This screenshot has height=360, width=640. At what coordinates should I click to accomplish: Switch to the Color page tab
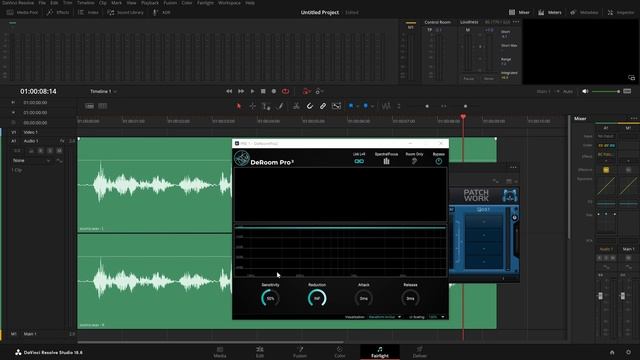pos(339,352)
